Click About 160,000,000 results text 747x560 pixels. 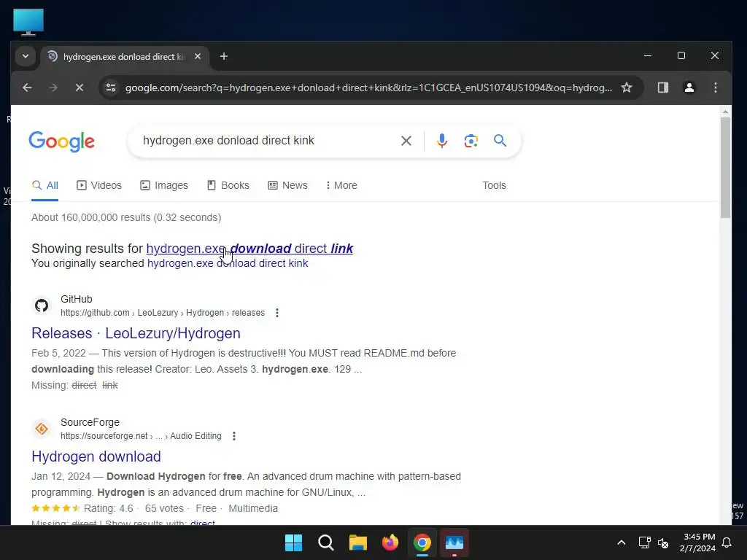(x=126, y=217)
